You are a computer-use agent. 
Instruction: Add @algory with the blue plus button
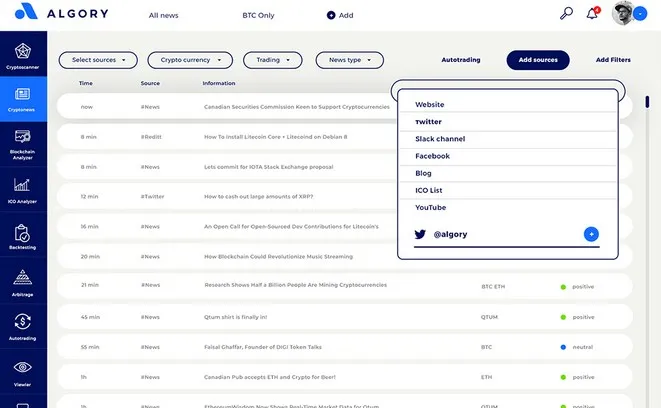point(591,234)
